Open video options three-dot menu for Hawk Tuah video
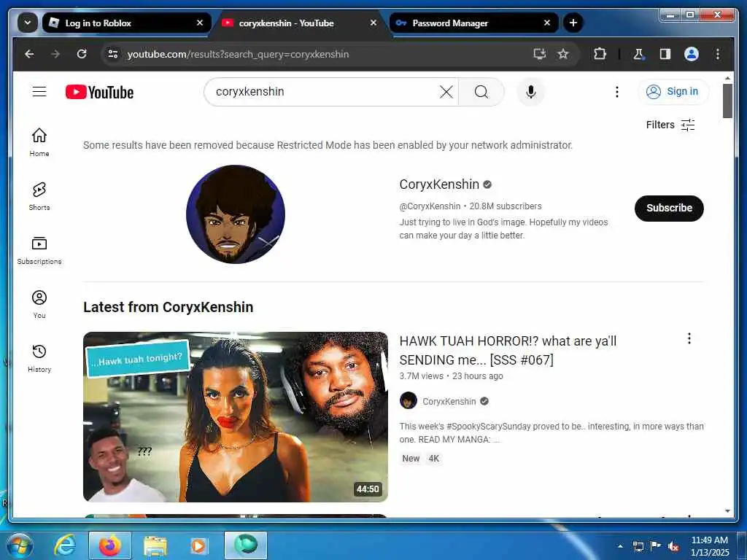The image size is (747, 560). pos(689,338)
